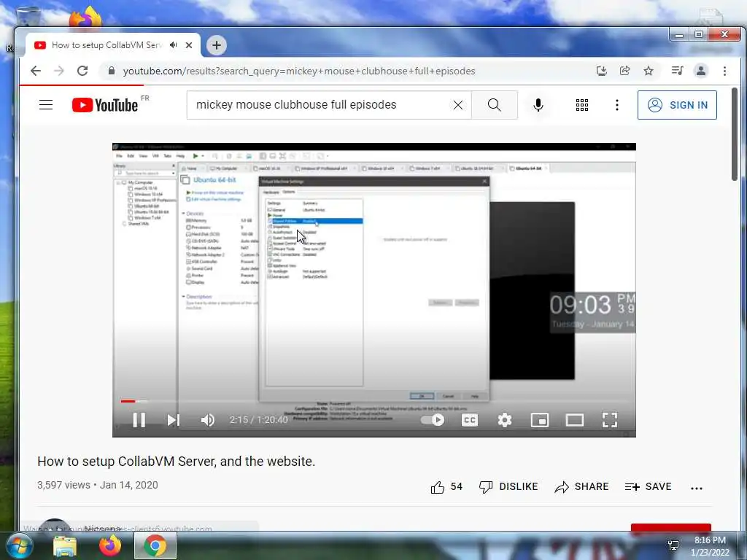The height and width of the screenshot is (560, 747).
Task: Click the video title text
Action: (x=177, y=462)
